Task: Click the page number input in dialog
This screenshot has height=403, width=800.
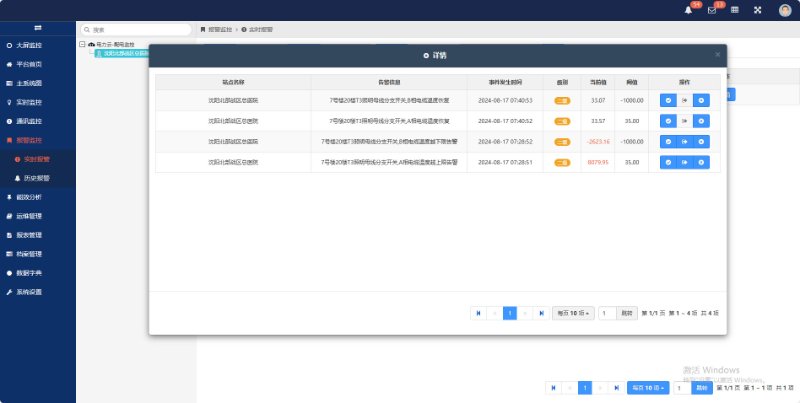Action: tap(606, 313)
